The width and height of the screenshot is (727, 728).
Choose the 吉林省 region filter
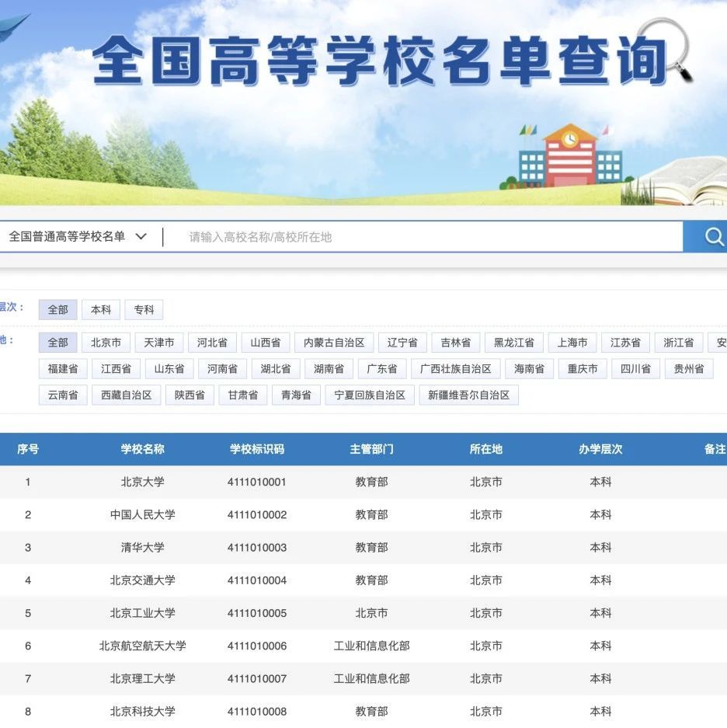456,343
